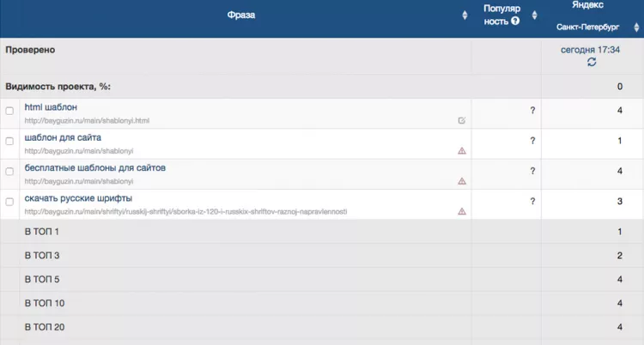644x345 pixels.
Task: Click the refresh icon under 'сегодня 17:34'
Action: 592,63
